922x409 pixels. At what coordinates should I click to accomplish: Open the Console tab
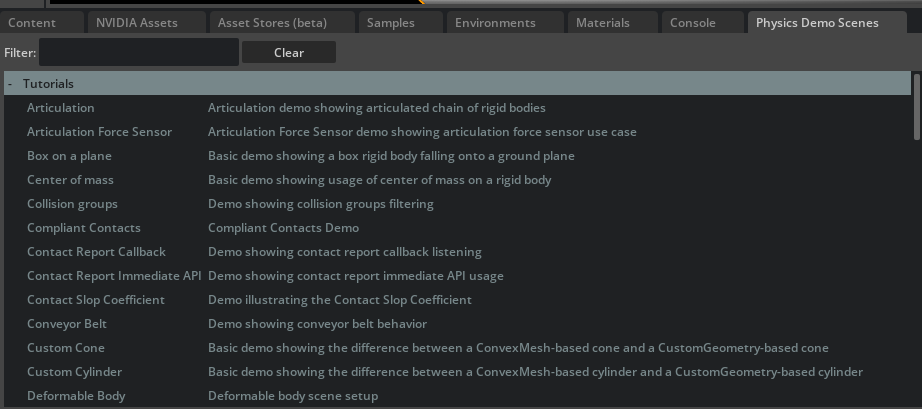tap(703, 22)
